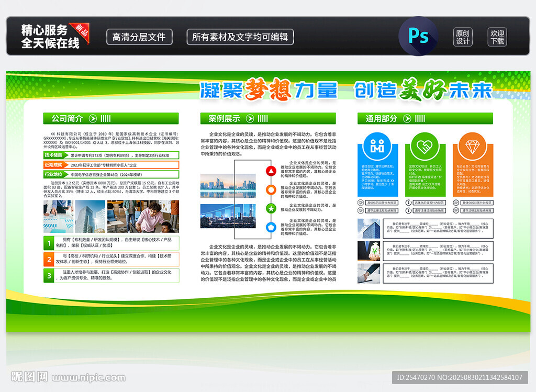Click the green number 3 box
Screen dimensions: 536x392
49,275
